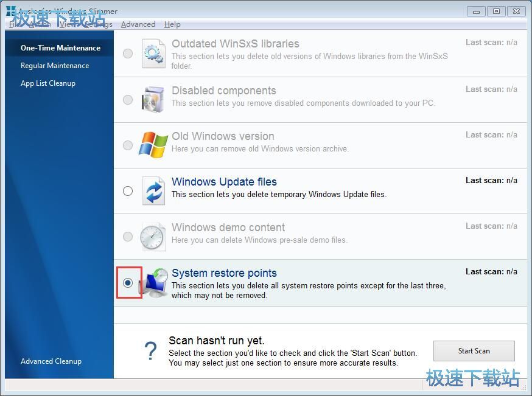Open the Help menu
The height and width of the screenshot is (396, 532).
(x=172, y=24)
